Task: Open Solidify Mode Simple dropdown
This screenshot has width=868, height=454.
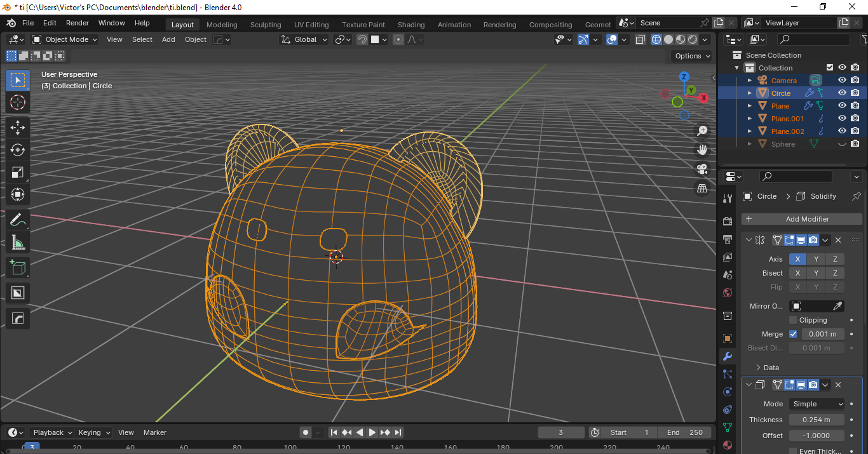Action: 817,404
